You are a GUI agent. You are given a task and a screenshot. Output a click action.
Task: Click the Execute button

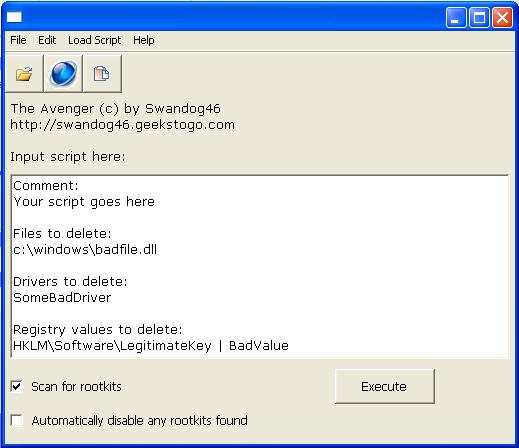coord(385,386)
